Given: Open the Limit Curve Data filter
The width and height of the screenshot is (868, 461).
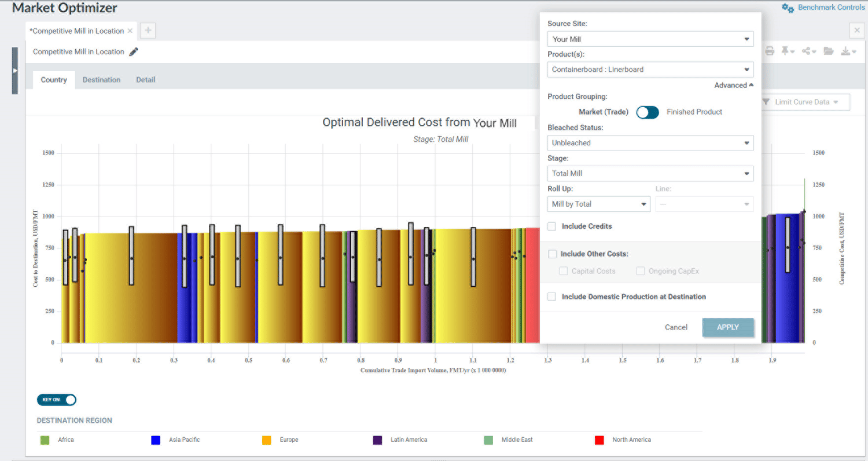Looking at the screenshot, I should [804, 102].
